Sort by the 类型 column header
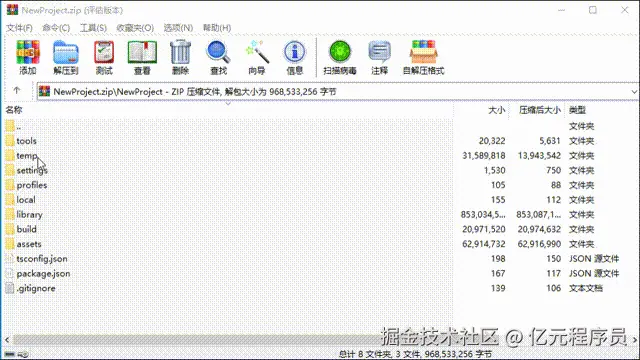Screen dimensions: 640x360 pyautogui.click(x=577, y=110)
